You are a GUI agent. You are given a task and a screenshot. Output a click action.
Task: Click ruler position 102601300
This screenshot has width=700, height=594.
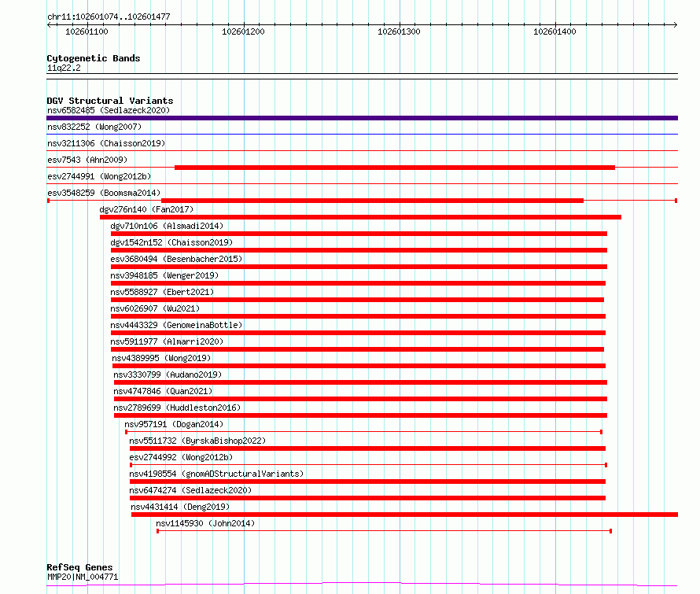point(399,31)
